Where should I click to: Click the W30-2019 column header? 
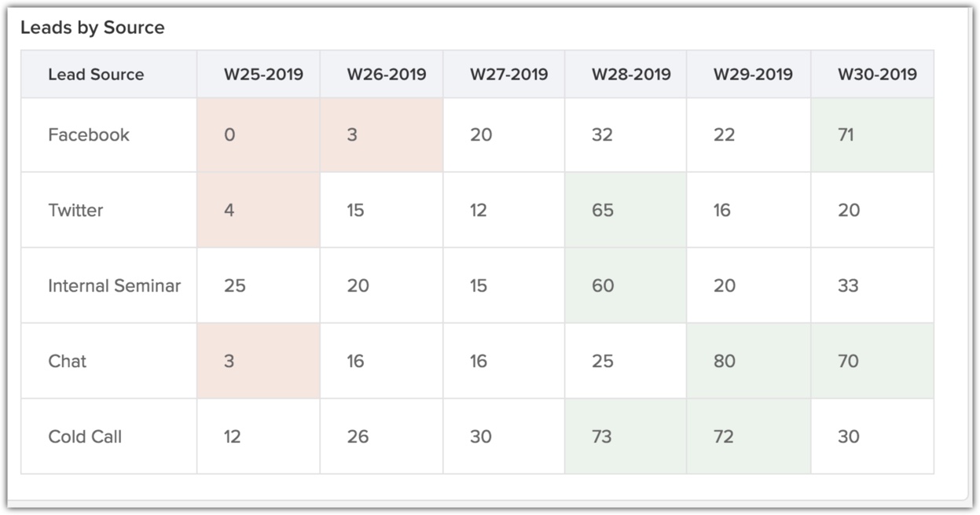click(x=876, y=75)
